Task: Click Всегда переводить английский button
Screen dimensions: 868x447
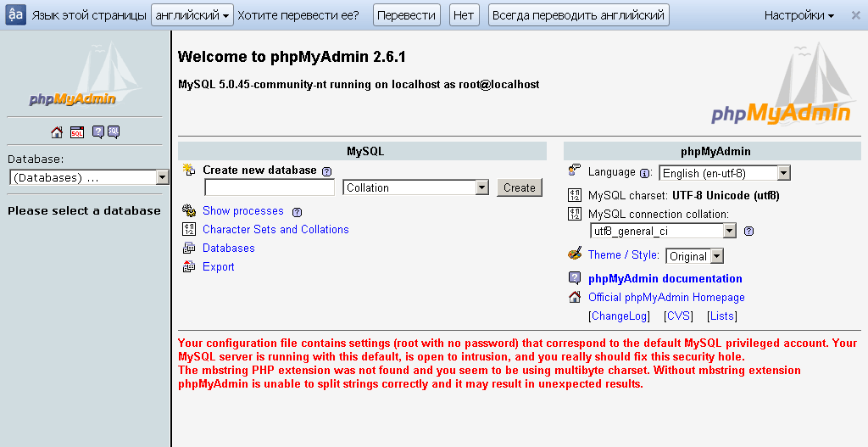Action: (578, 15)
